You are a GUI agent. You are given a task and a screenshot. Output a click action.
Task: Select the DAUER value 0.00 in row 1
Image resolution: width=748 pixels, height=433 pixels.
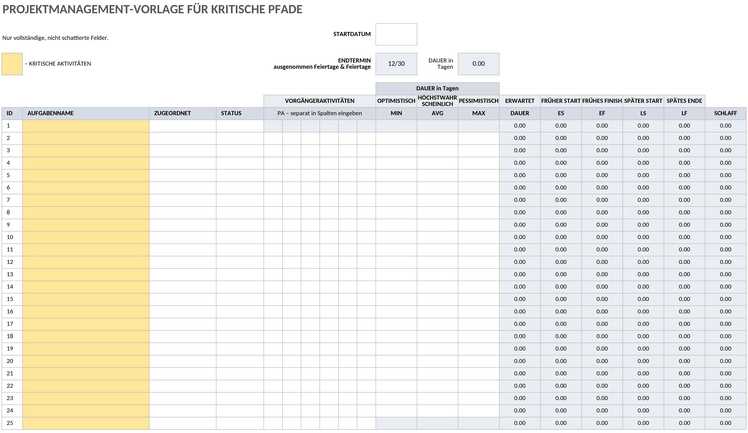pyautogui.click(x=520, y=126)
